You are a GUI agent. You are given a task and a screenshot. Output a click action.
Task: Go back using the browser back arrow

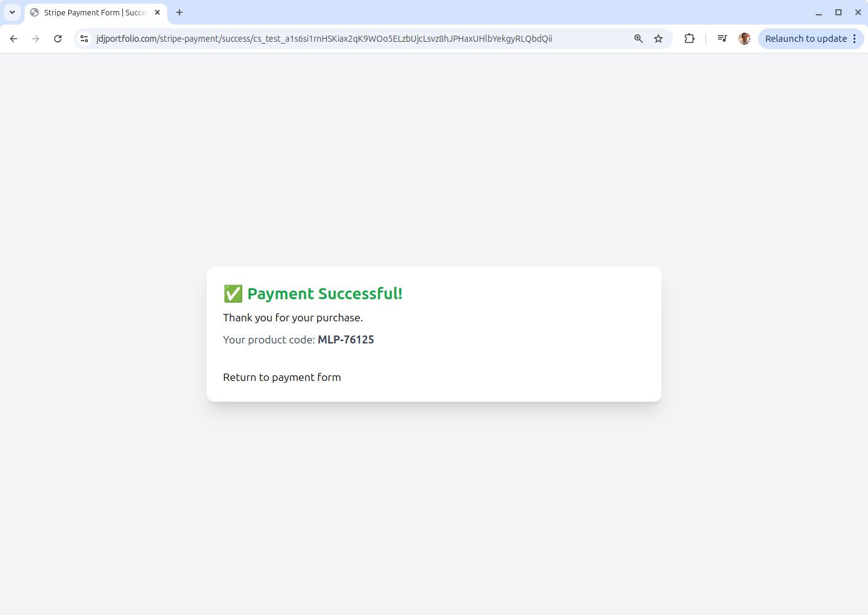coord(14,39)
